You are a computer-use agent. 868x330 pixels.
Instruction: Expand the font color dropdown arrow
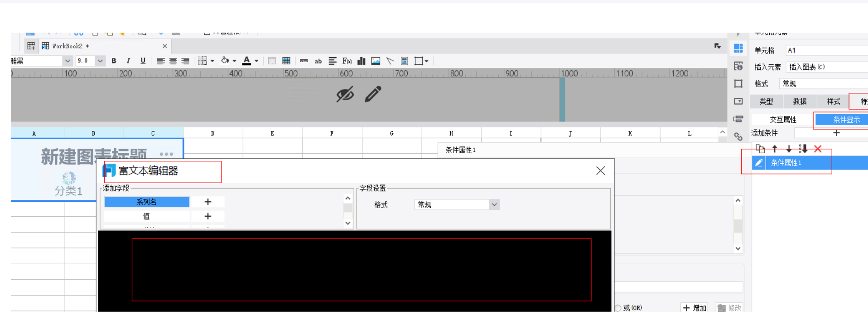[x=256, y=61]
